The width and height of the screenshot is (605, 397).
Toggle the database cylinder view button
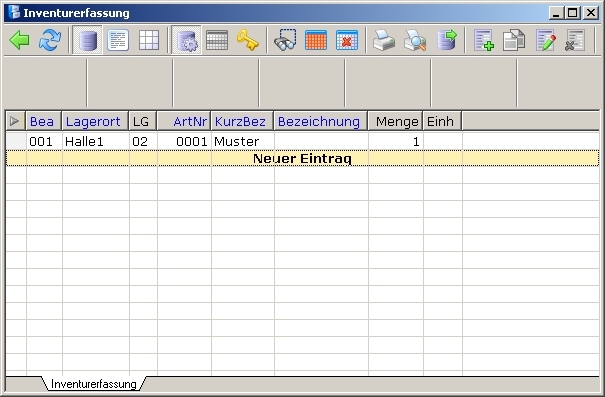coord(87,40)
